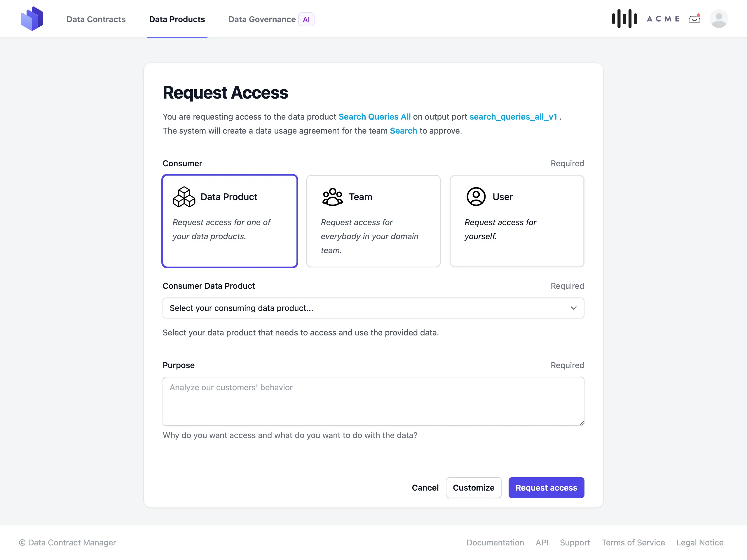
Task: Click the dropdown chevron arrow
Action: (573, 308)
